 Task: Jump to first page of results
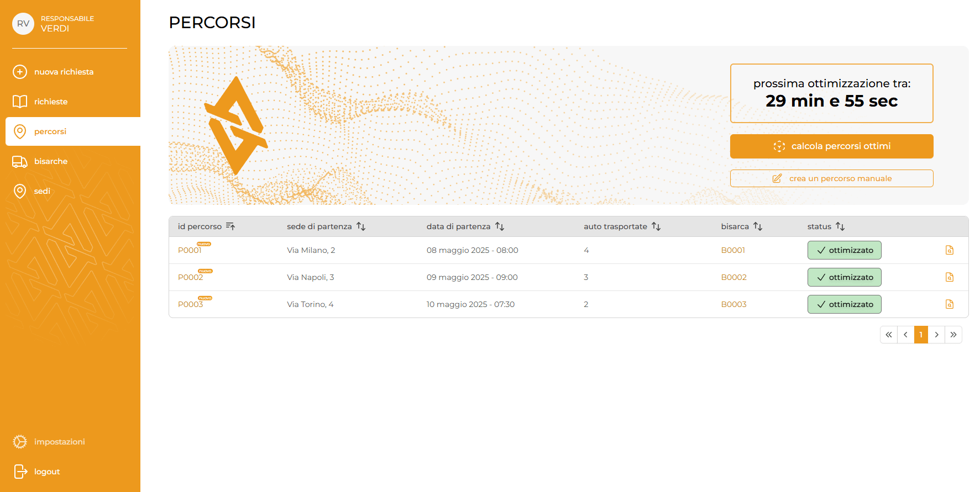889,335
